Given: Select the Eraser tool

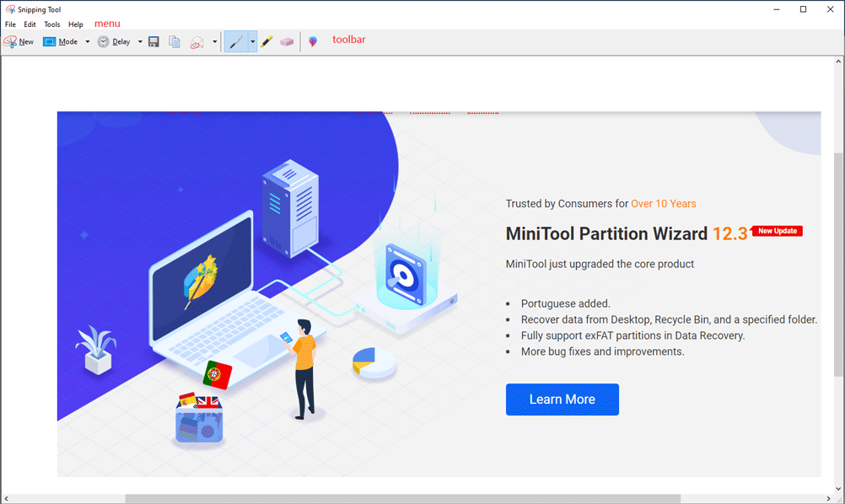Looking at the screenshot, I should point(287,42).
